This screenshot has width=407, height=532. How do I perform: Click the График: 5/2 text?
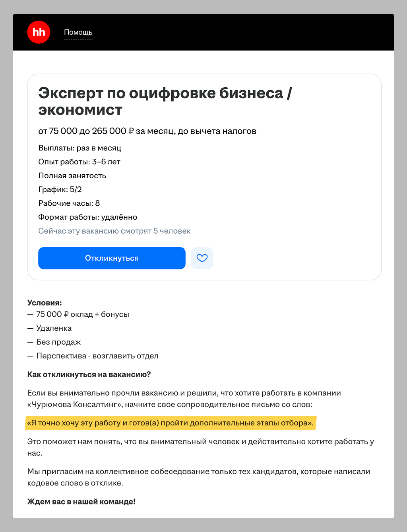pyautogui.click(x=60, y=189)
